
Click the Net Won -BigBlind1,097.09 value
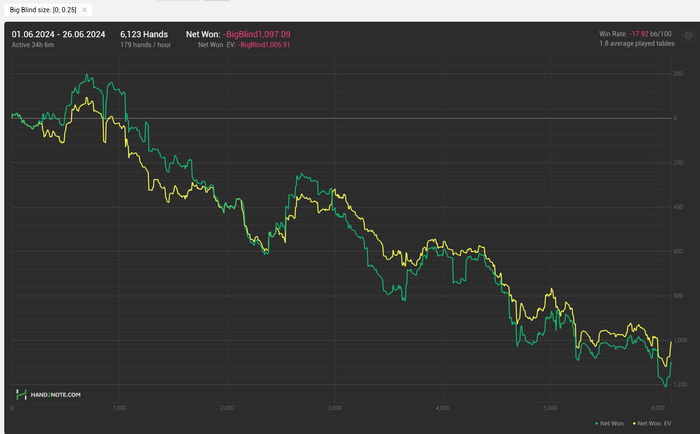pyautogui.click(x=257, y=34)
